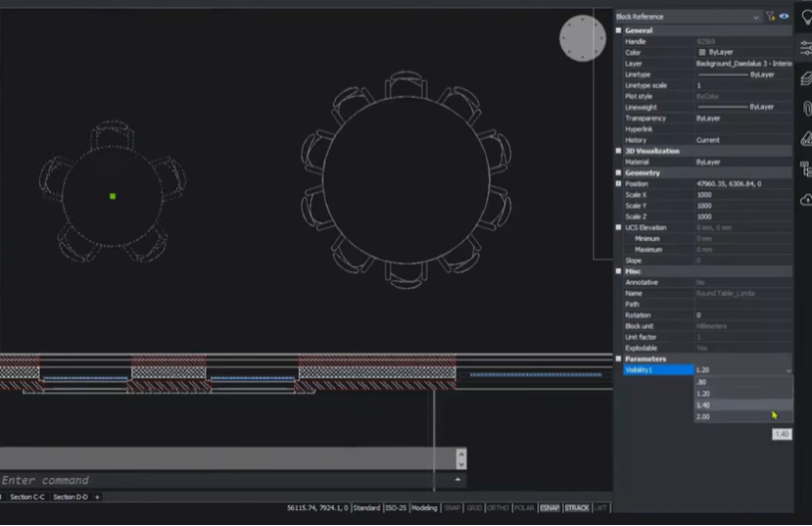Open the Layers panel icon
Screen dimensions: 812x526
pos(806,79)
